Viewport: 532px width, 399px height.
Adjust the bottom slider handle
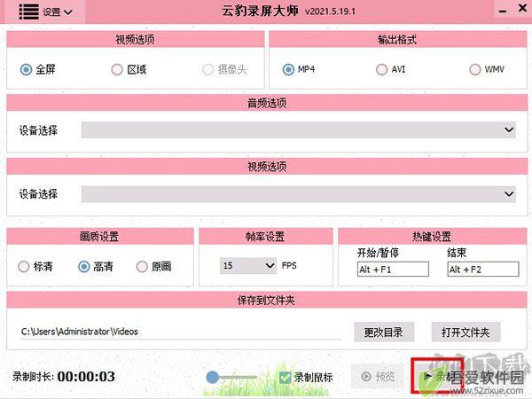213,377
